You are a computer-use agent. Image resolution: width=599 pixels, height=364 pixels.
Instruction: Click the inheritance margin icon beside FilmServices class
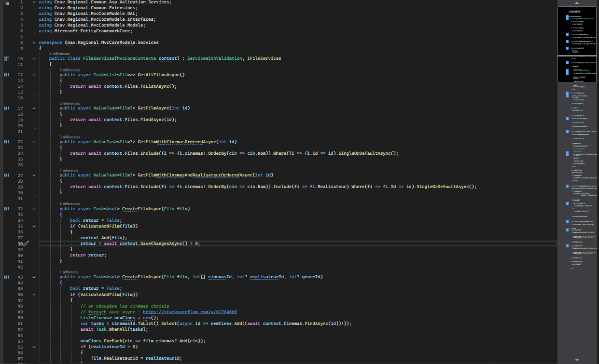coord(6,58)
